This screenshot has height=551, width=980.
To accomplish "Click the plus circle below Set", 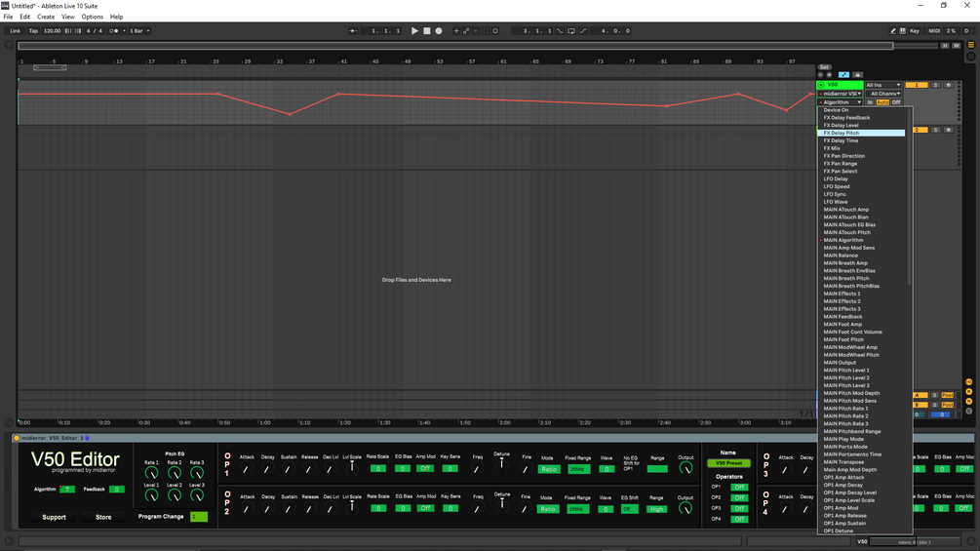I will (x=830, y=75).
